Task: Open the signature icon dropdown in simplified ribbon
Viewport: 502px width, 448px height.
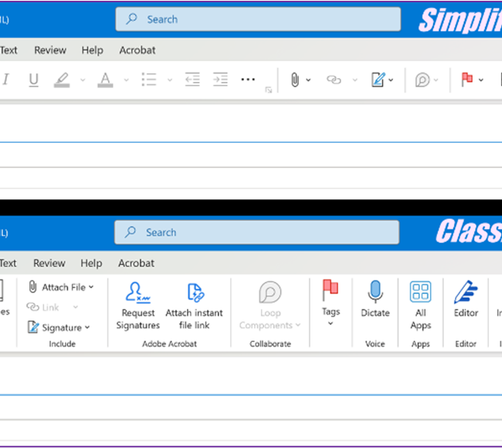Action: [x=391, y=80]
